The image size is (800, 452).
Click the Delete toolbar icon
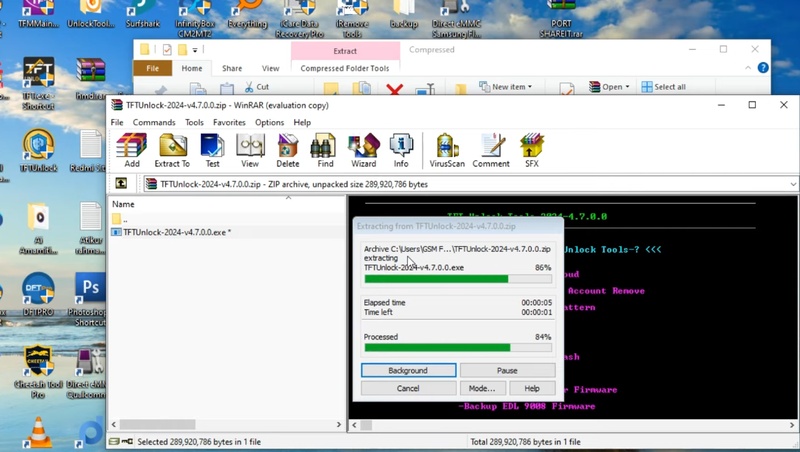[x=288, y=150]
